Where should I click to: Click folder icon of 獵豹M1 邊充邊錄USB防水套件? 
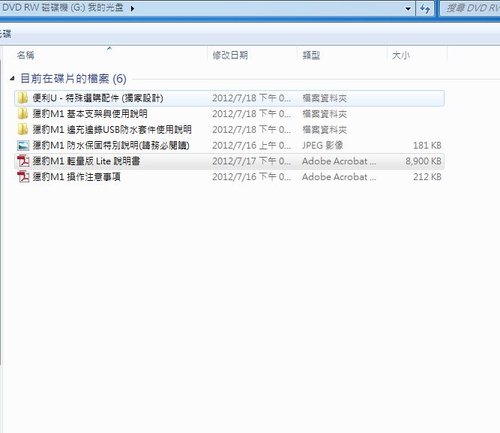pos(23,129)
